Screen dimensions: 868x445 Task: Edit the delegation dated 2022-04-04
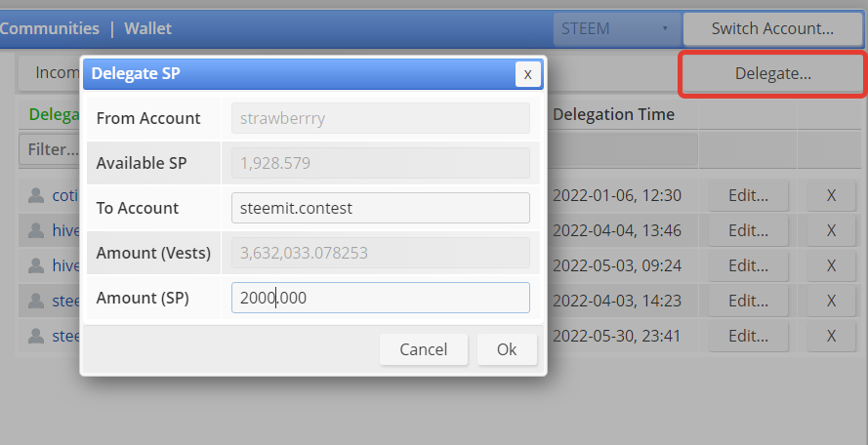(749, 230)
